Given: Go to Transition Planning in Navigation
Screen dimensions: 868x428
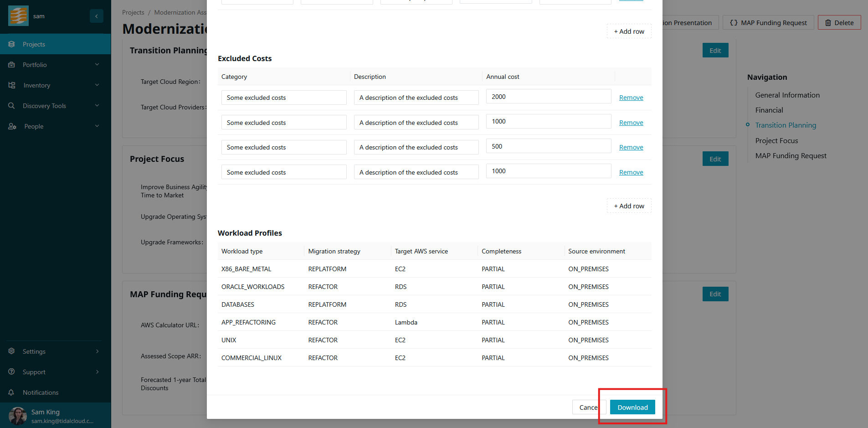Looking at the screenshot, I should tap(786, 125).
